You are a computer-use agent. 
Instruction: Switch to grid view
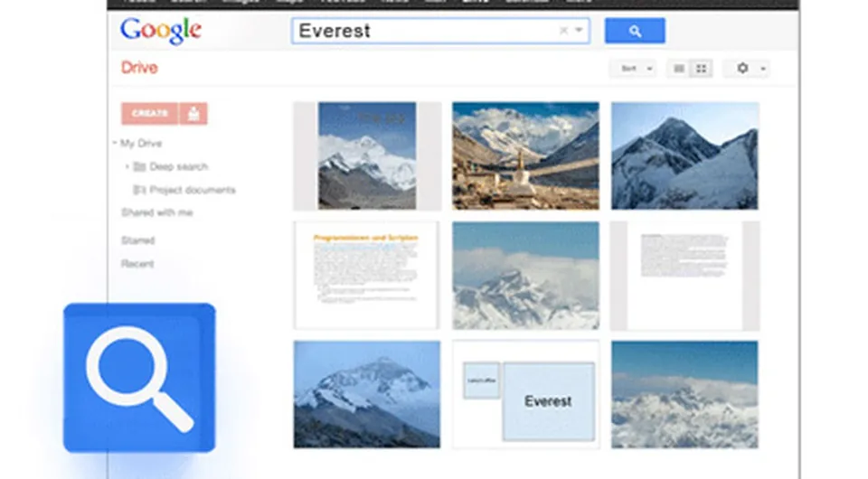point(702,69)
